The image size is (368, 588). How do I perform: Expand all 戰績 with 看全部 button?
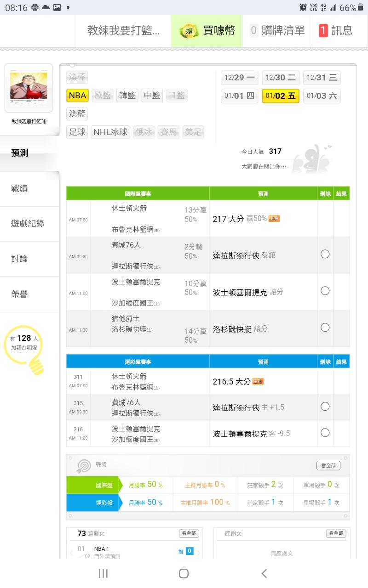pyautogui.click(x=328, y=465)
